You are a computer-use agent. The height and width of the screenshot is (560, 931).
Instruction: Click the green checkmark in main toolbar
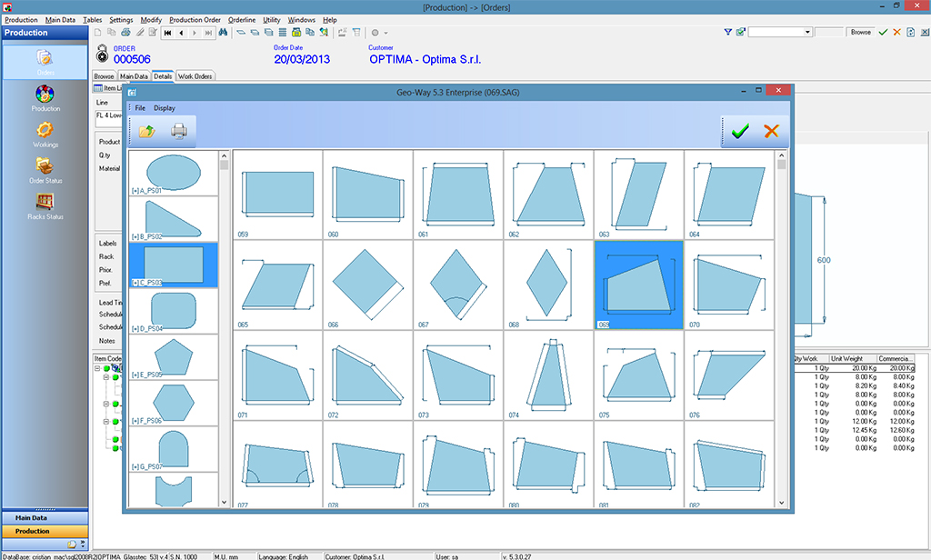[x=883, y=32]
